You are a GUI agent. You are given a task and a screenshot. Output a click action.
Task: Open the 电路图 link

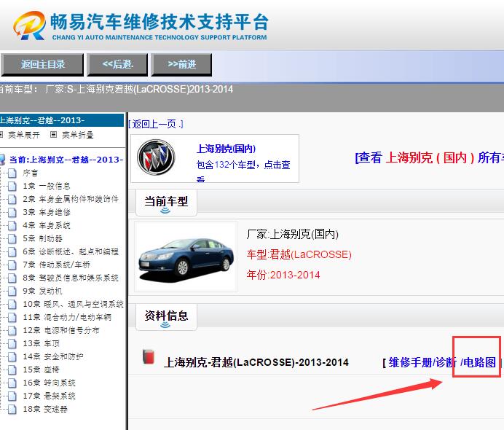[x=479, y=362]
